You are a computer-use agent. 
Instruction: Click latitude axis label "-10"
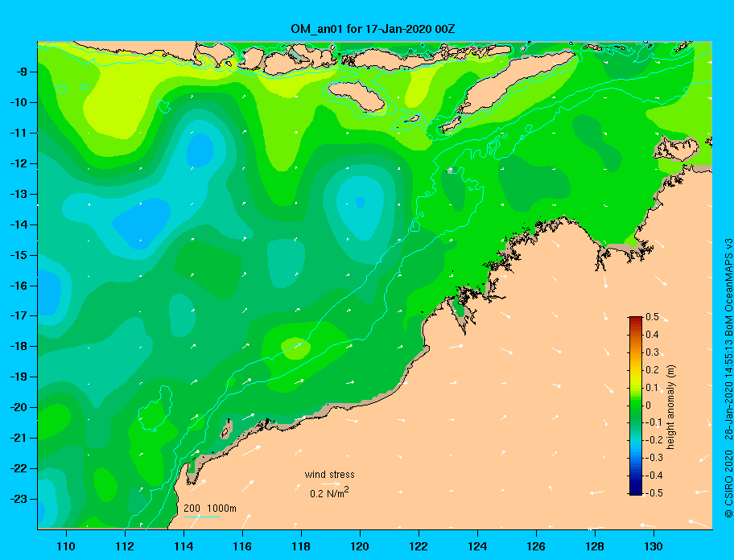tap(18, 102)
